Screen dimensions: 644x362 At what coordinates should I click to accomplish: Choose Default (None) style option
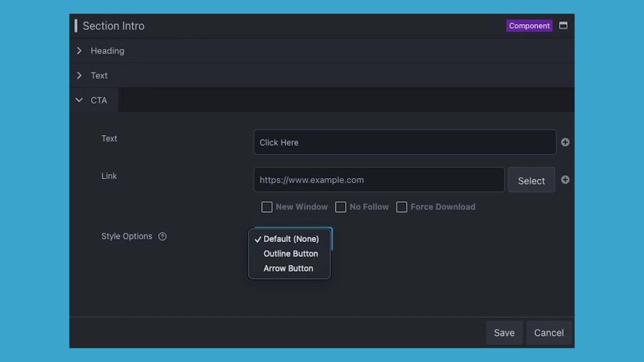click(291, 239)
